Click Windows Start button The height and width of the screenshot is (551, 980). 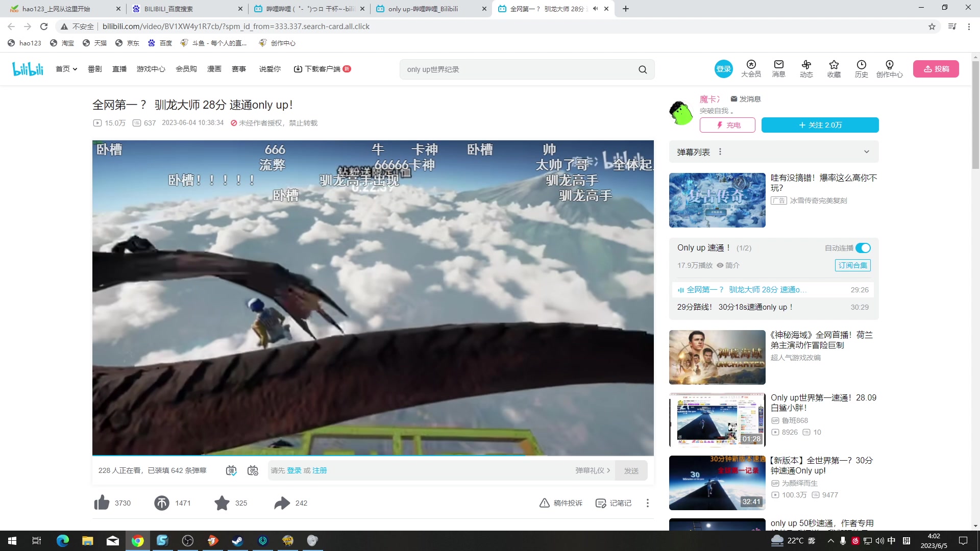click(12, 541)
